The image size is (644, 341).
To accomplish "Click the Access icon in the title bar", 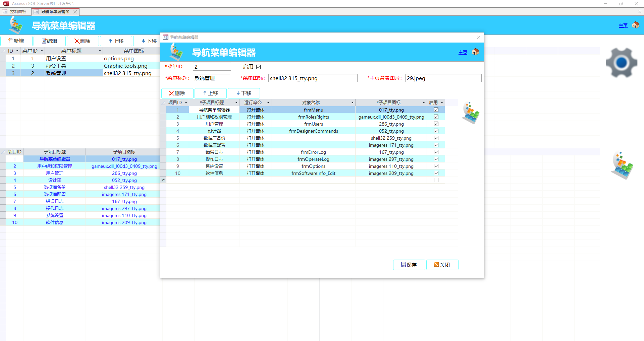I will pos(6,4).
